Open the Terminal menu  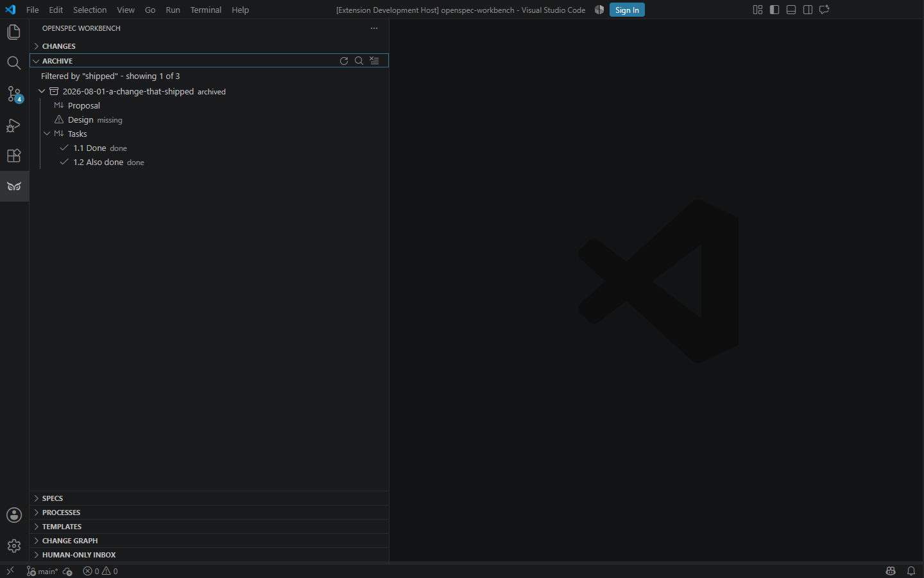206,10
